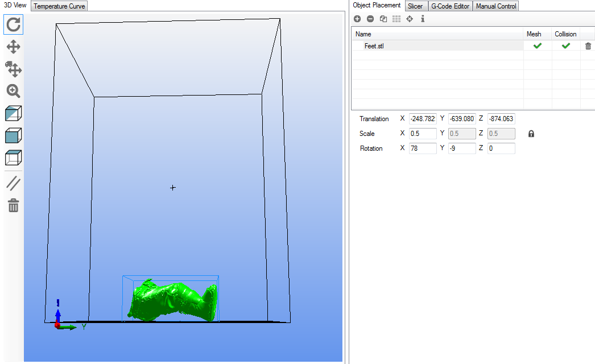
Task: Click the Translation X input field
Action: pos(422,119)
